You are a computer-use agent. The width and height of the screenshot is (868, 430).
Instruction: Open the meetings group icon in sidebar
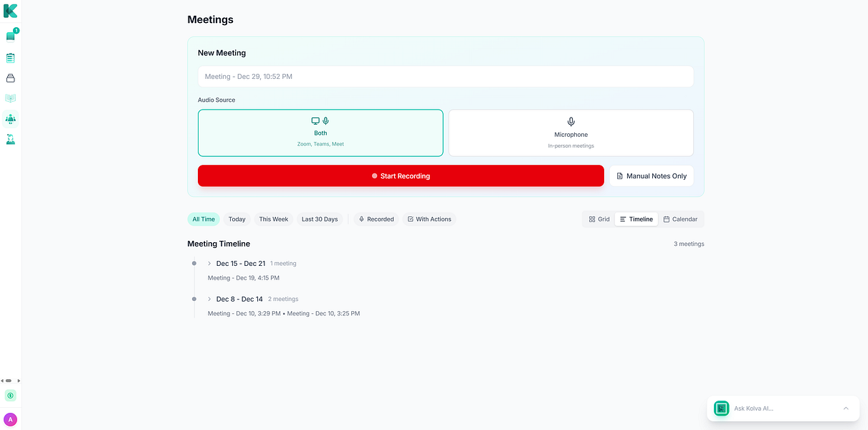(10, 119)
